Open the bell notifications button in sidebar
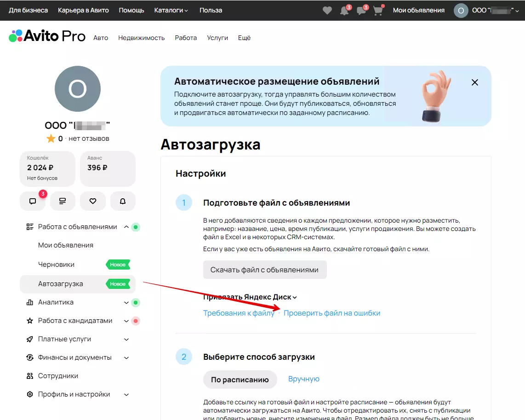This screenshot has width=525, height=420. click(x=123, y=201)
